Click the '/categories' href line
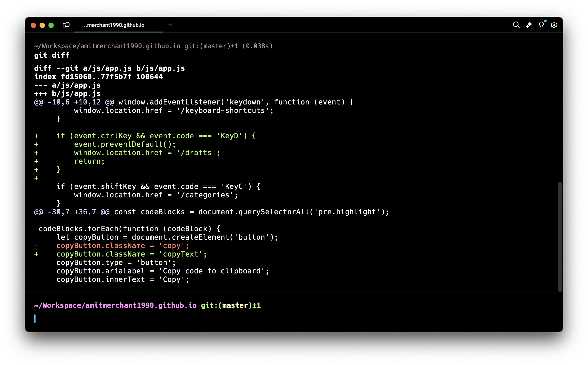588x365 pixels. pos(156,195)
